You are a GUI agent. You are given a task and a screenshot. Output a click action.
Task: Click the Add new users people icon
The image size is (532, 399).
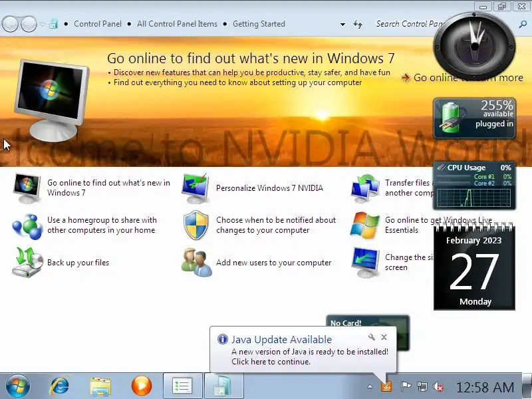tap(196, 262)
